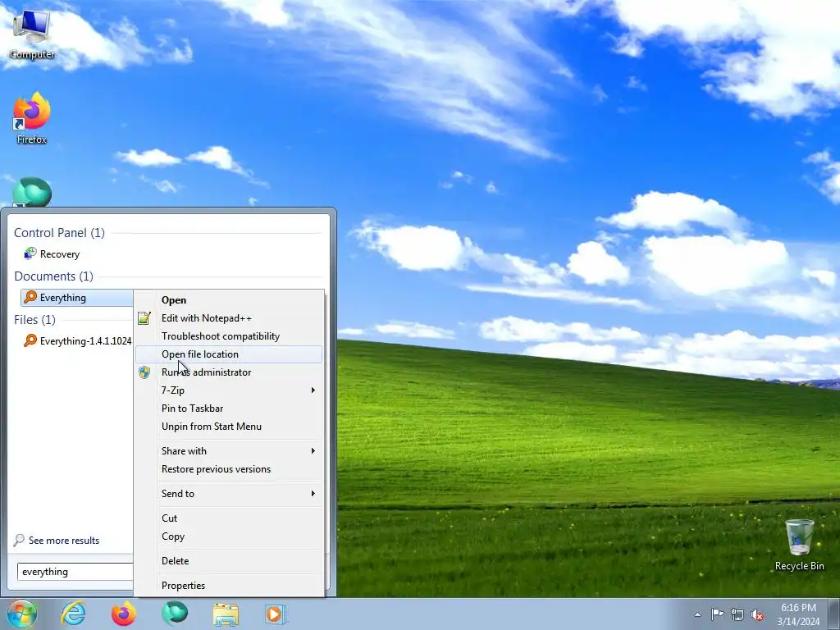The image size is (840, 630).
Task: Click the Recovery result icon
Action: 30,253
